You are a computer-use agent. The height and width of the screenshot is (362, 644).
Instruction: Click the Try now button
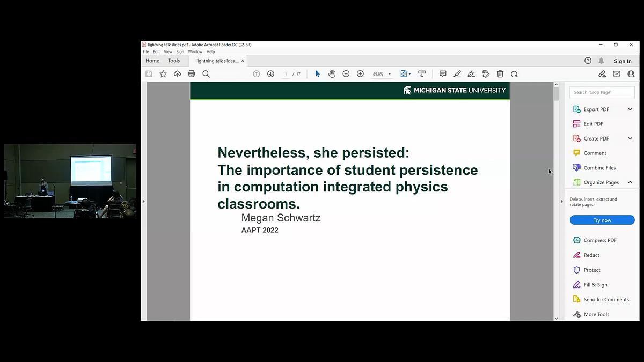click(602, 220)
